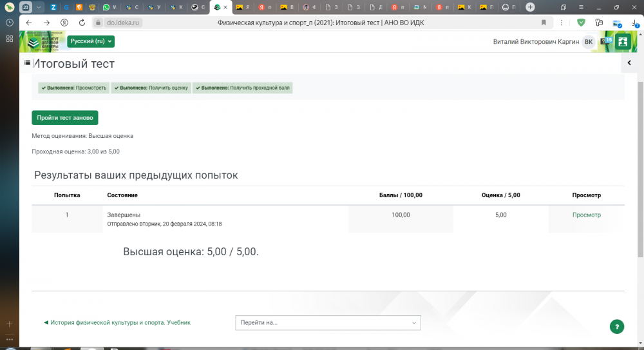Click the 'Оценка / 5,00' column header
Image resolution: width=644 pixels, height=350 pixels.
[500, 195]
